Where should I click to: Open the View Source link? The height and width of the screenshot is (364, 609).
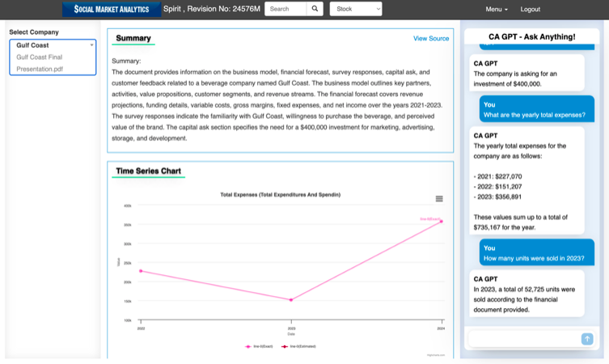[x=431, y=39]
